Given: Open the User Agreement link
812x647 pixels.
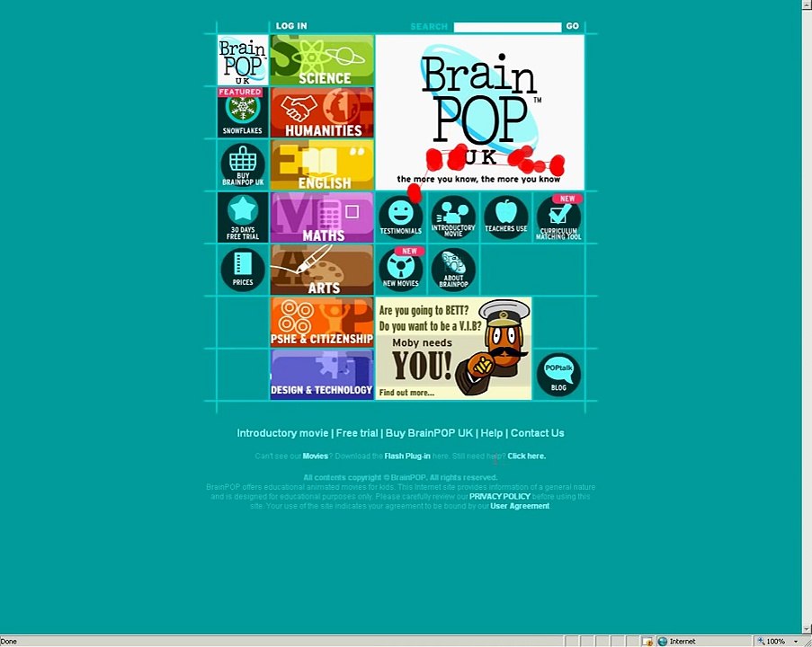Looking at the screenshot, I should click(x=520, y=506).
